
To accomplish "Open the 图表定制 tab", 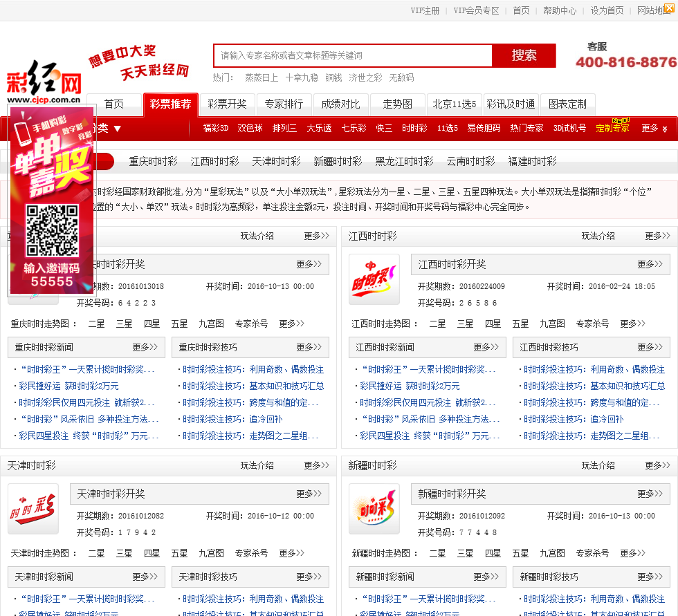I will tap(568, 104).
